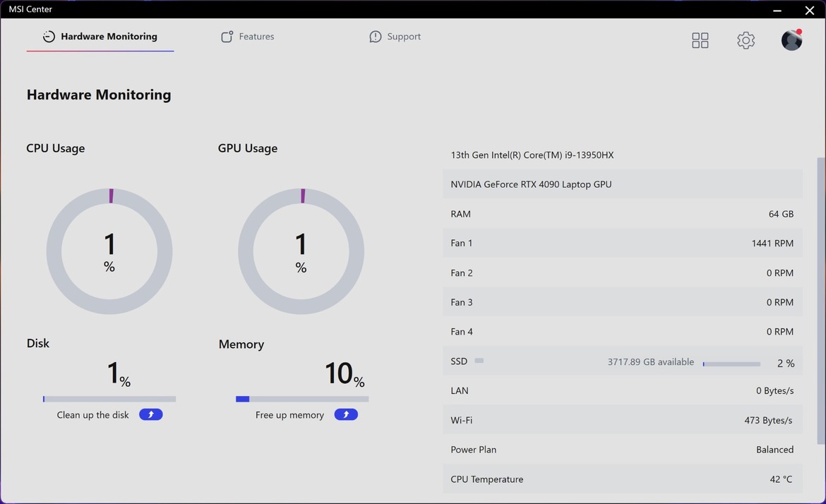Viewport: 826px width, 504px height.
Task: Click the Memory 10% reading
Action: click(x=345, y=374)
